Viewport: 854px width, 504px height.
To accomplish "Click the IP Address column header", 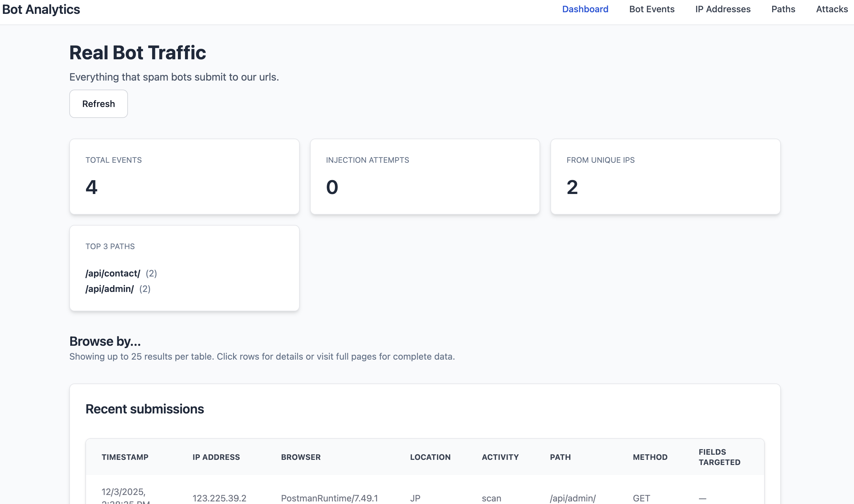I will tap(216, 457).
